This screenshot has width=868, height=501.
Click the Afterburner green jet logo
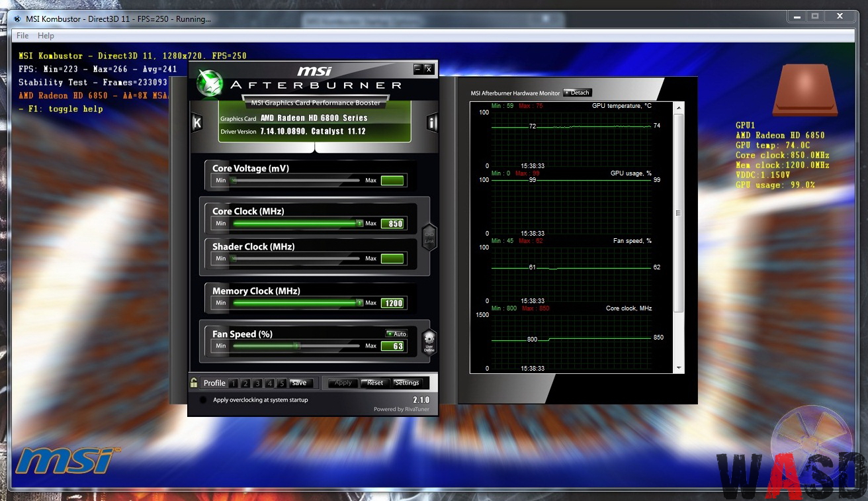(x=210, y=84)
